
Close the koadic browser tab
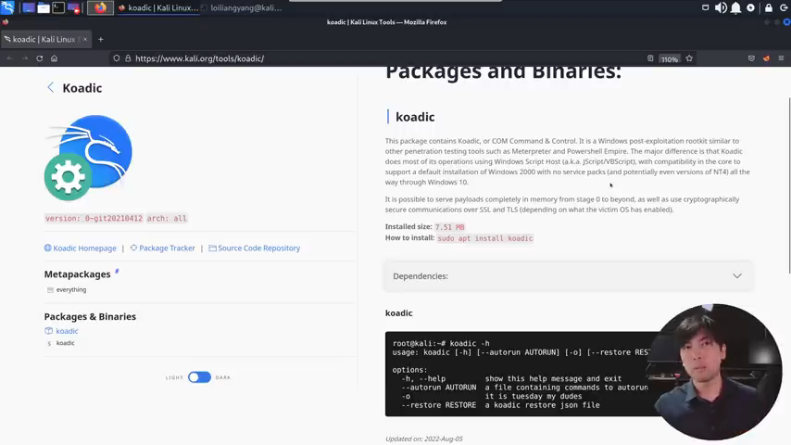pos(85,39)
